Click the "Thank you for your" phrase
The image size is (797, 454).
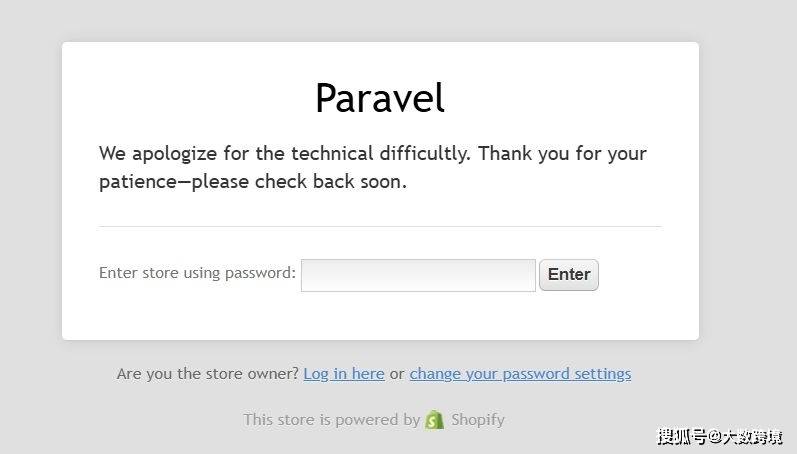coord(563,154)
